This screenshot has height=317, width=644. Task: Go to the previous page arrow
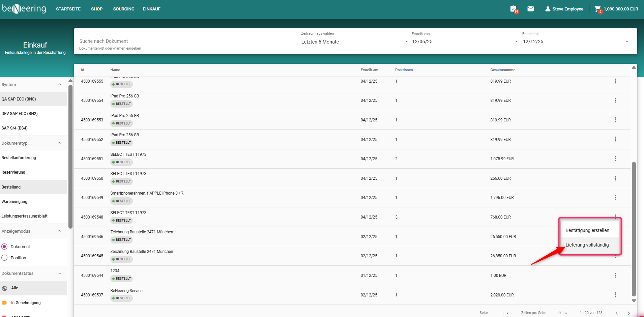(616, 313)
